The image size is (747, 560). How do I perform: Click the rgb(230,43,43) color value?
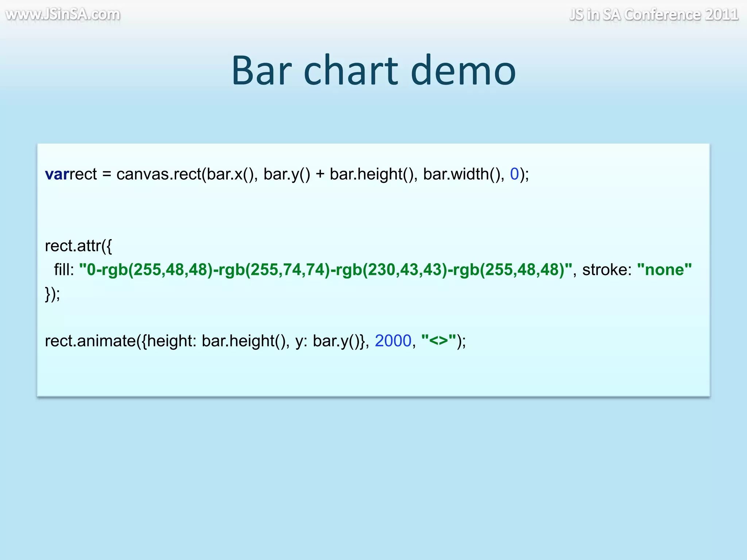391,270
